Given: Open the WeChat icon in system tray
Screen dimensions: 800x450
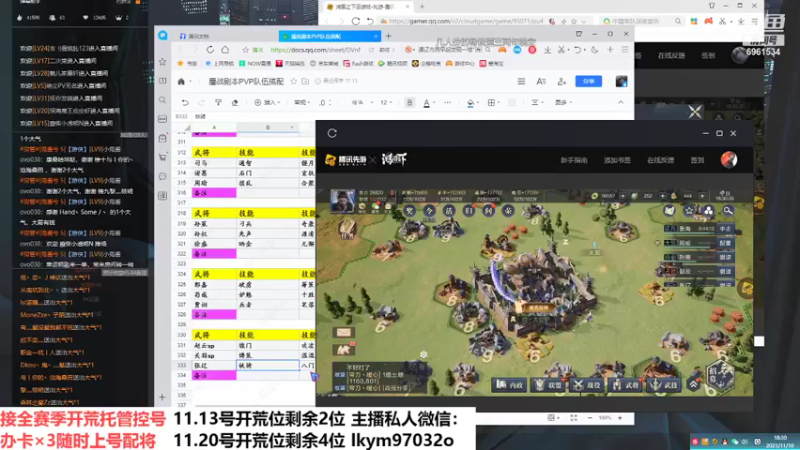Looking at the screenshot, I should pyautogui.click(x=735, y=442).
